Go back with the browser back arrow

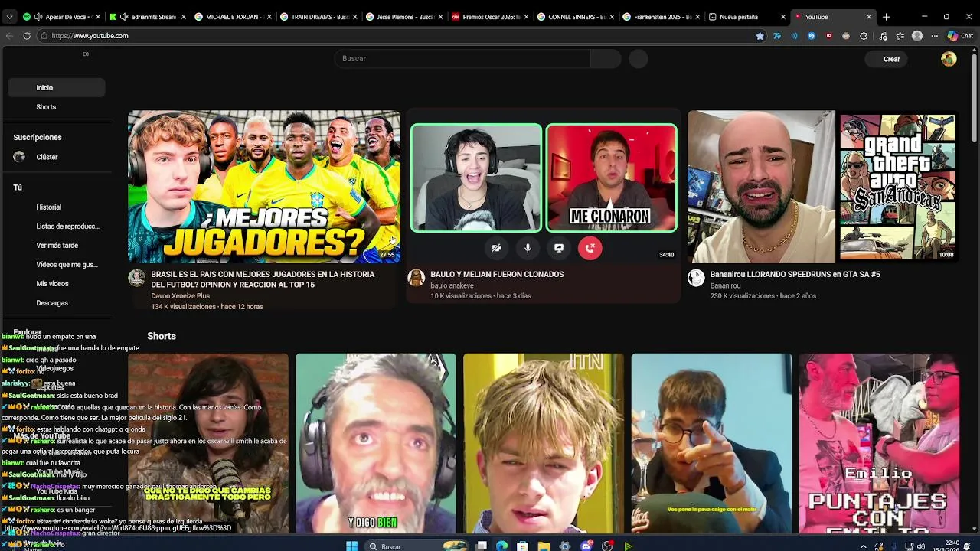[9, 36]
